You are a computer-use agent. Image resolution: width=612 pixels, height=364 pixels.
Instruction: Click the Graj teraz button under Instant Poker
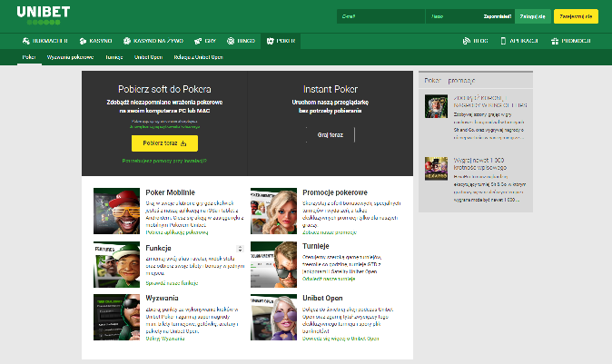331,135
